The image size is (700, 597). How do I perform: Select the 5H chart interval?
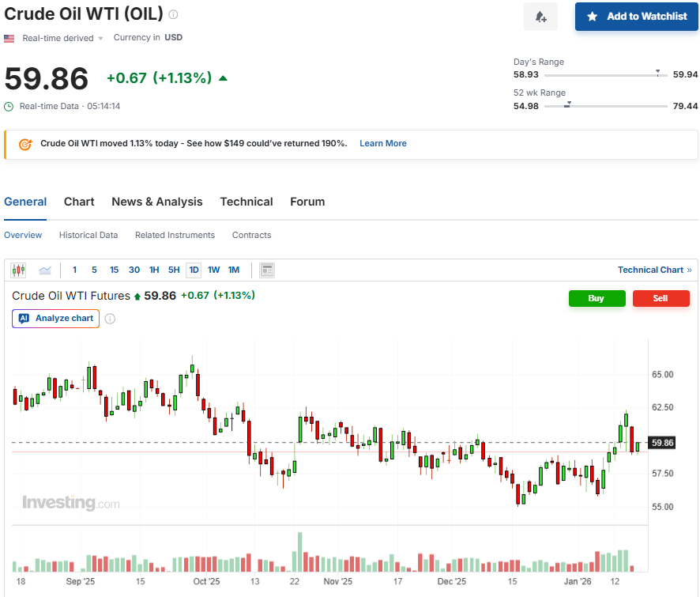[x=174, y=270]
